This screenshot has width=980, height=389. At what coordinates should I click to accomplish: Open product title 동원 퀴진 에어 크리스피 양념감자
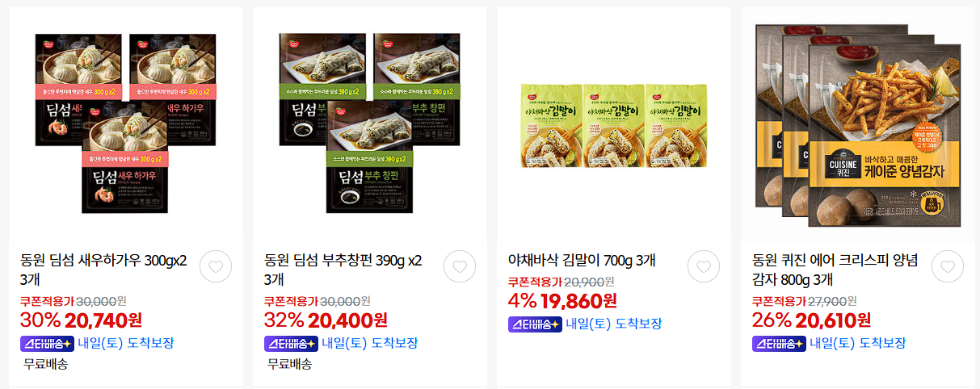pyautogui.click(x=835, y=270)
